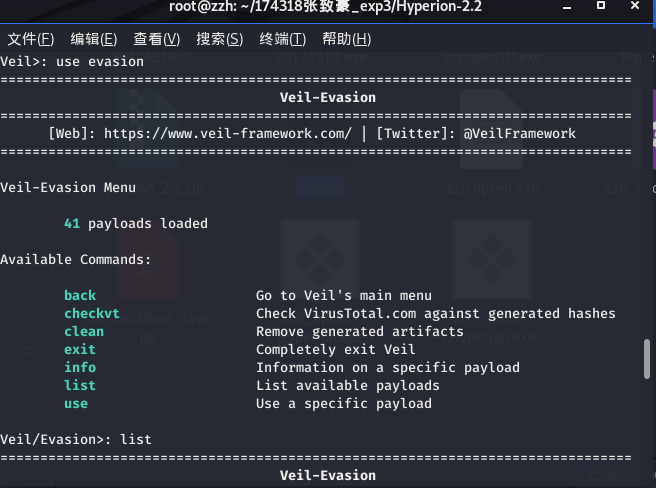The height and width of the screenshot is (488, 656).
Task: Click the 'exit' command text
Action: pyautogui.click(x=80, y=349)
